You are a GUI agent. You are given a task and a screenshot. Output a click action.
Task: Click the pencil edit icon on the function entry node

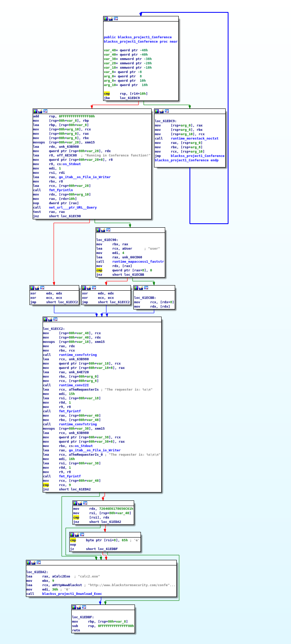click(x=111, y=19)
